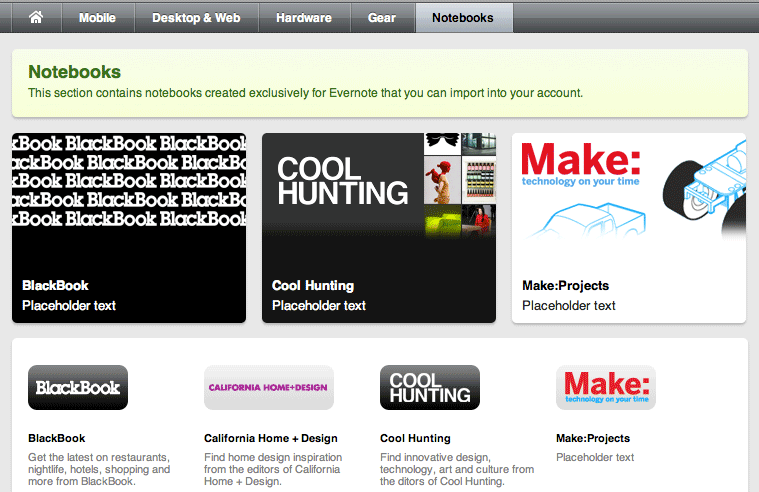Go to the home page icon
Screen dimensions: 759x492
tap(36, 18)
